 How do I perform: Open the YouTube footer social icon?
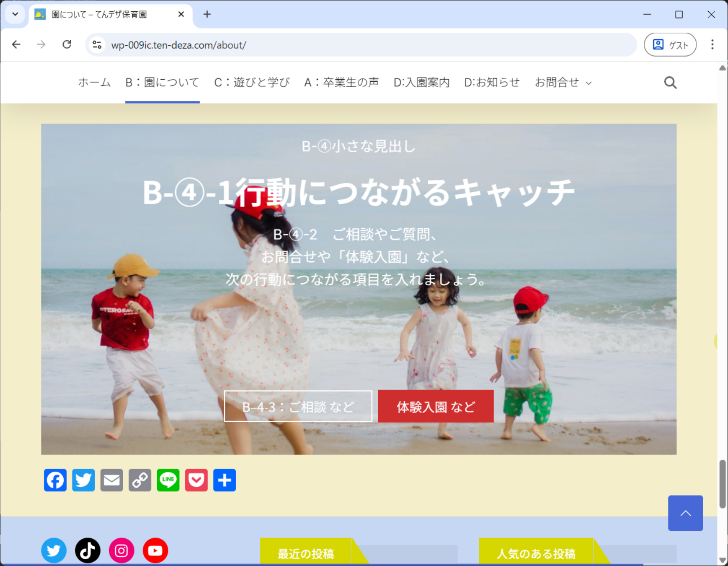pyautogui.click(x=155, y=550)
